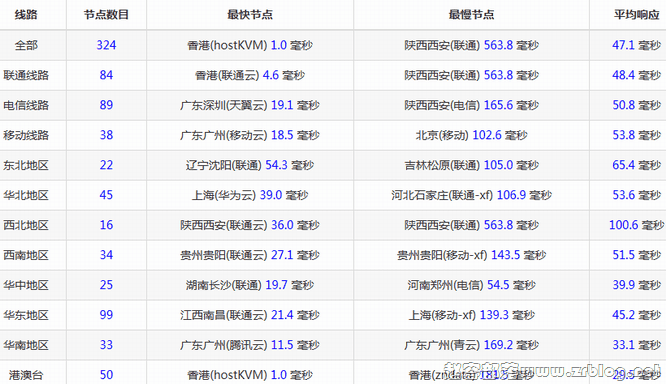Select the 全部 row label

(26, 45)
